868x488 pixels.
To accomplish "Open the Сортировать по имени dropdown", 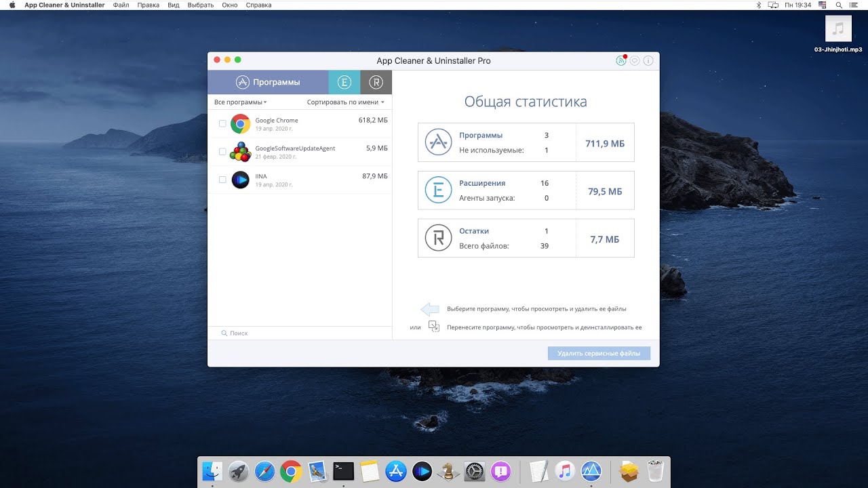I will tap(346, 102).
